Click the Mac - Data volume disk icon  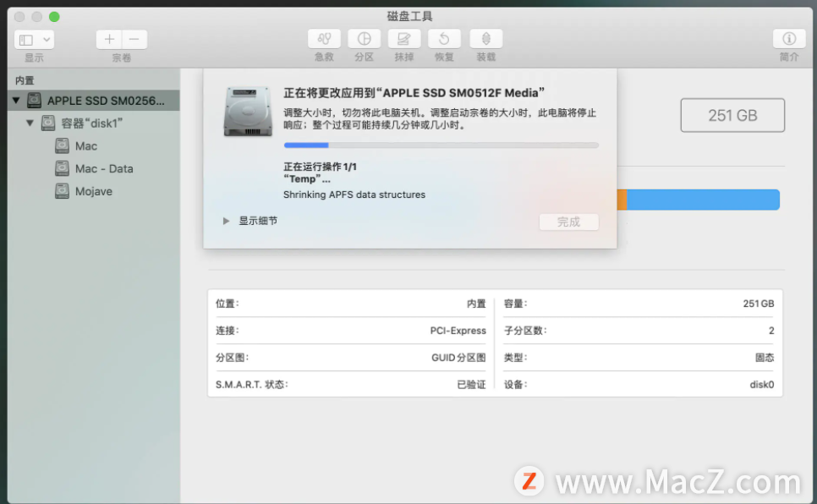pyautogui.click(x=62, y=168)
